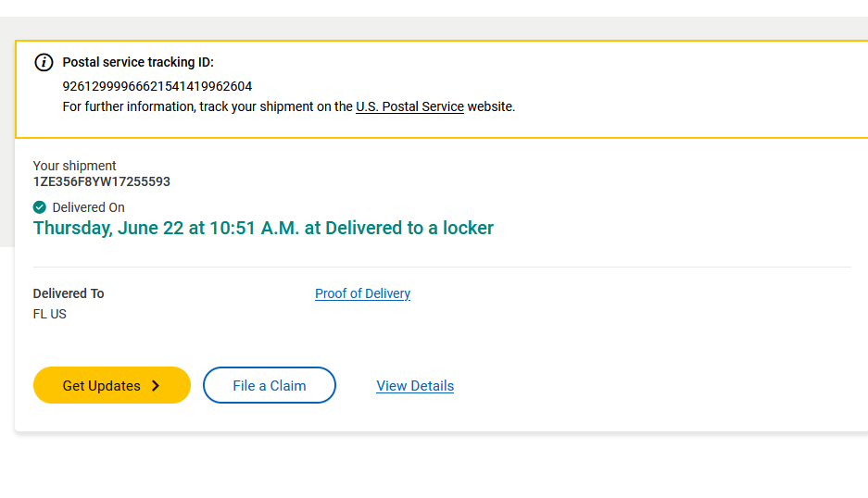Click the File a Claim button
The height and width of the screenshot is (498, 868).
pyautogui.click(x=269, y=386)
